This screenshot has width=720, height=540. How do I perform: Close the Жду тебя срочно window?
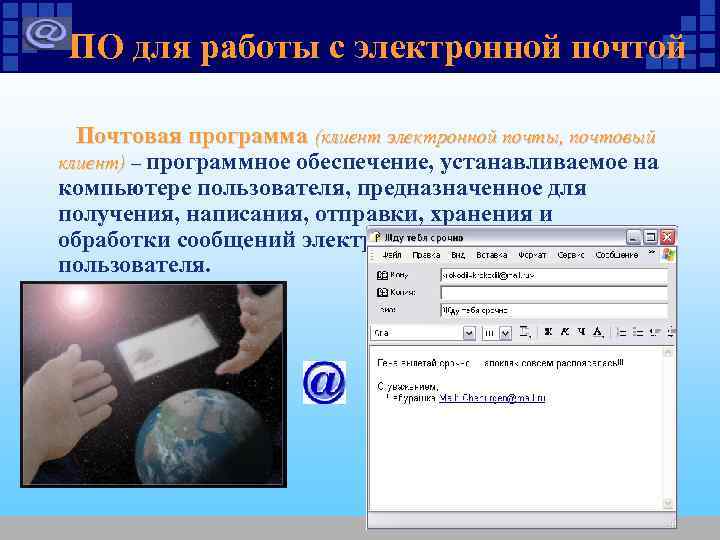click(x=667, y=237)
